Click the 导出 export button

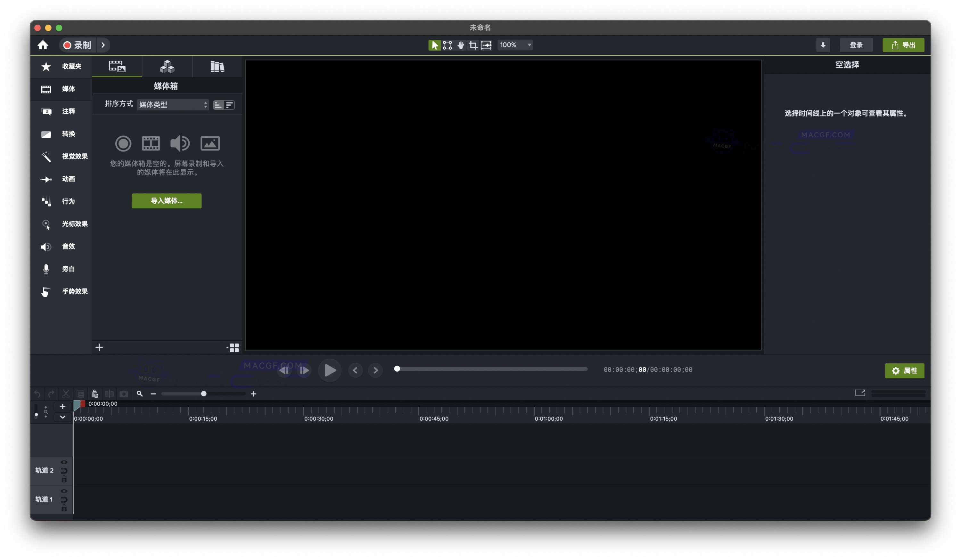(904, 45)
